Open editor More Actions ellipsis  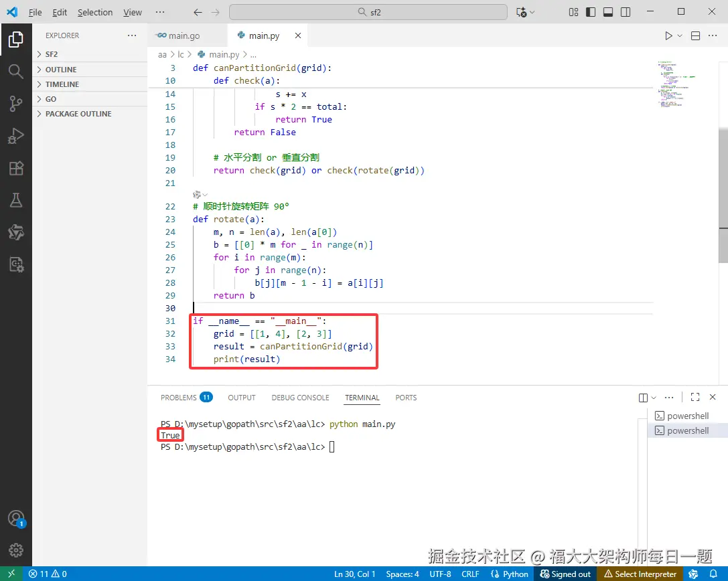(x=713, y=35)
